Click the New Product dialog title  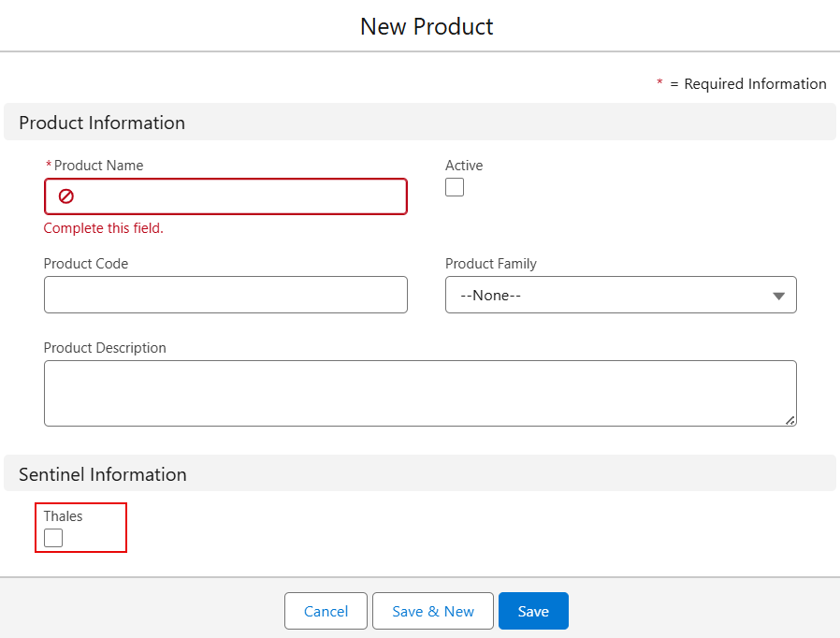[427, 26]
